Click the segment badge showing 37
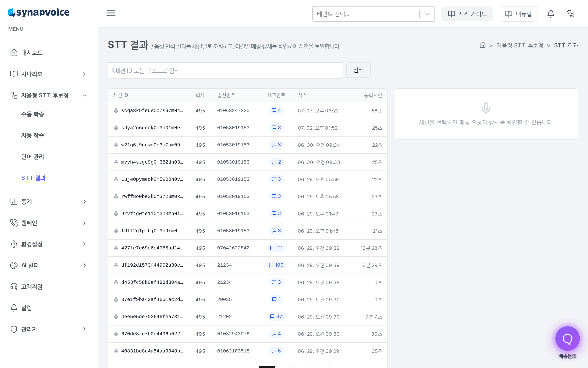588x368 pixels. [x=276, y=316]
